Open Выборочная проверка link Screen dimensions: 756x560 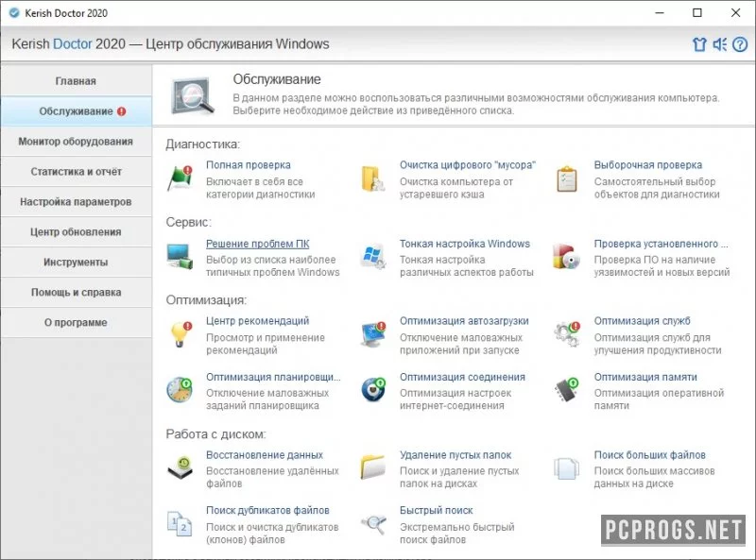click(x=648, y=165)
